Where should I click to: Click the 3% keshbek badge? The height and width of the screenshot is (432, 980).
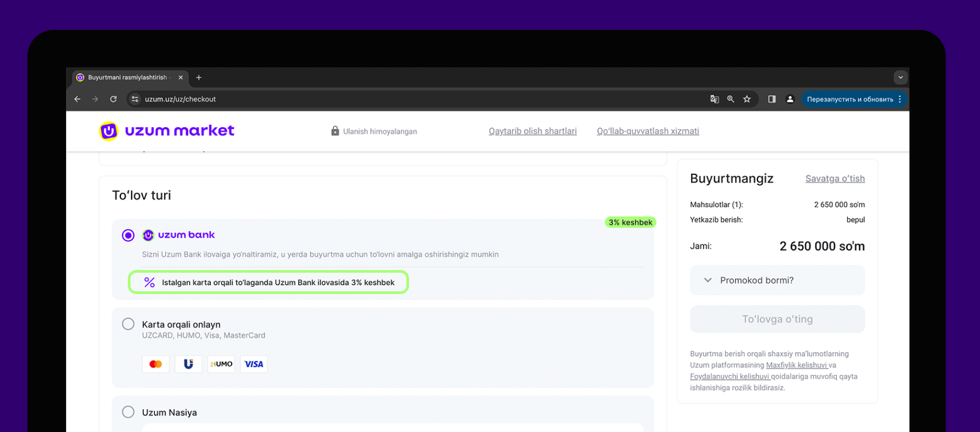coord(631,222)
